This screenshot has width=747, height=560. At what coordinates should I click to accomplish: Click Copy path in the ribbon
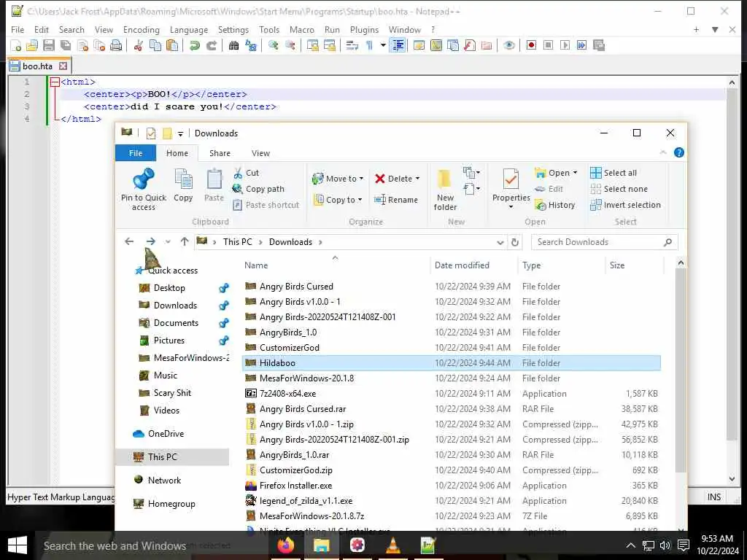point(258,189)
